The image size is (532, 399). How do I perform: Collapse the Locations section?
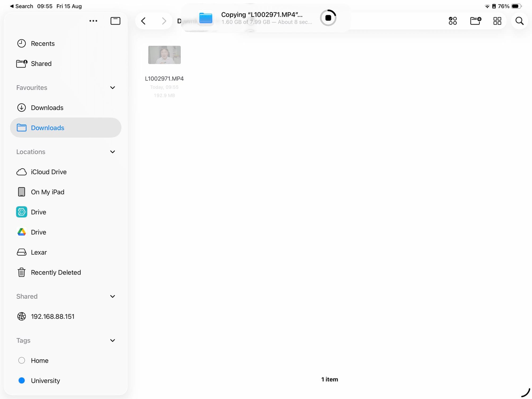tap(113, 152)
